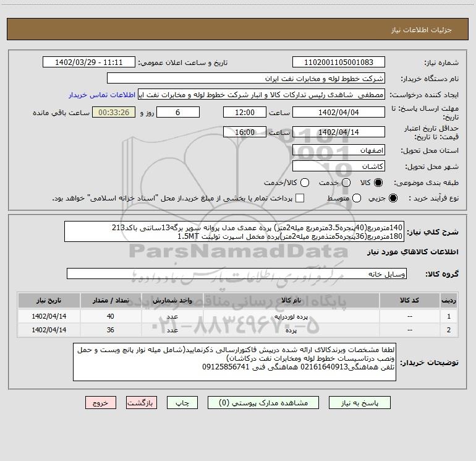
Task: Click the خروج exit button
Action: 101,403
